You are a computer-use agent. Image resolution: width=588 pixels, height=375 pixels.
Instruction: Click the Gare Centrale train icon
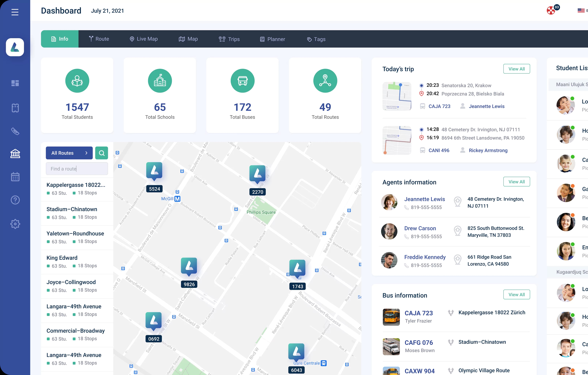(x=324, y=363)
